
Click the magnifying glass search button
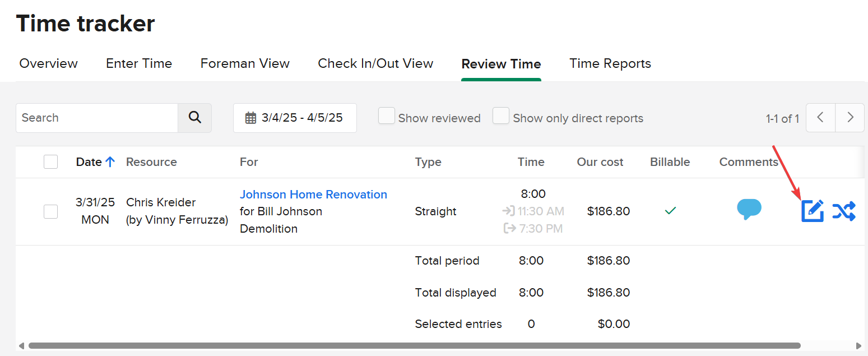pos(194,118)
